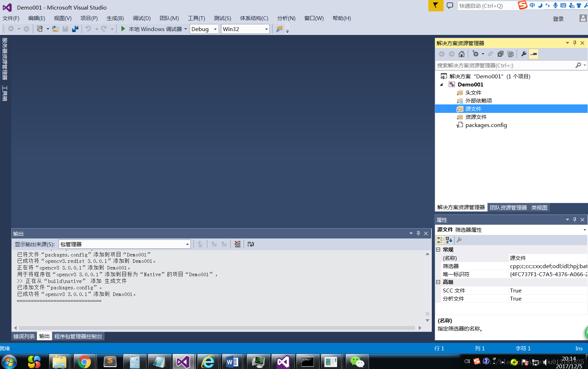This screenshot has width=588, height=369.
Task: Click the Home icon in Solution Explorer
Action: coord(462,54)
